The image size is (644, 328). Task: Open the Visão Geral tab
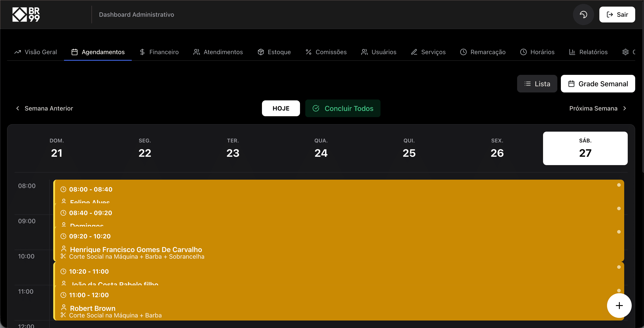pyautogui.click(x=35, y=52)
